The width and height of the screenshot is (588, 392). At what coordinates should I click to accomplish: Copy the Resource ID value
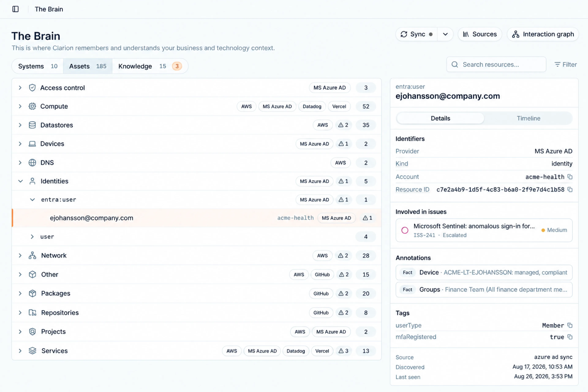pyautogui.click(x=570, y=190)
